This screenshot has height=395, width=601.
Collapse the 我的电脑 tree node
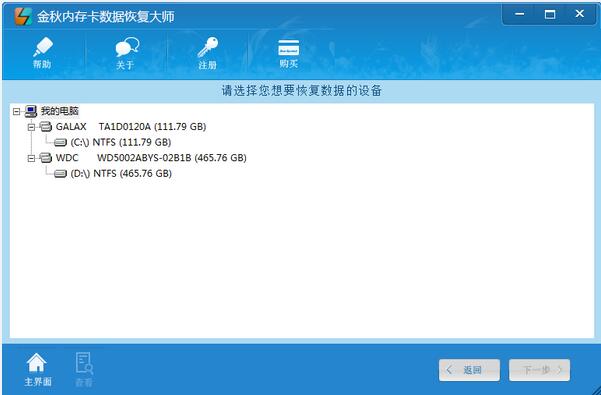16,111
